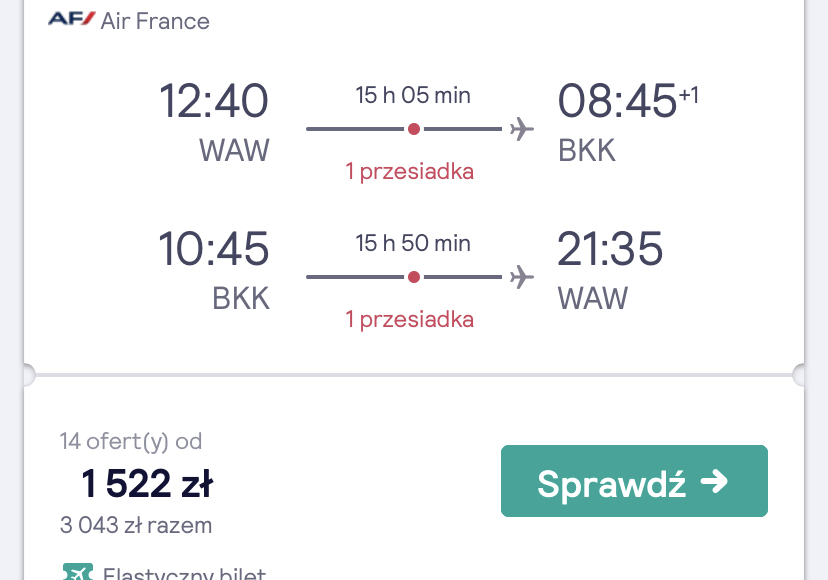828x580 pixels.
Task: Click the 15 h 05 min duration label
Action: [x=413, y=96]
